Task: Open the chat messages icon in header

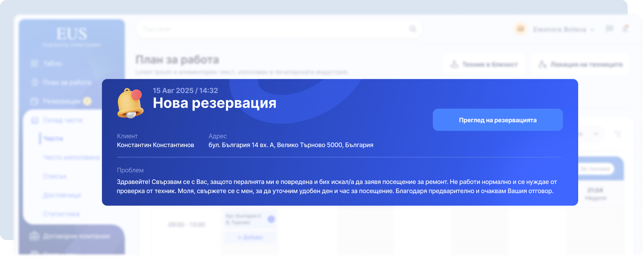Action: [609, 29]
